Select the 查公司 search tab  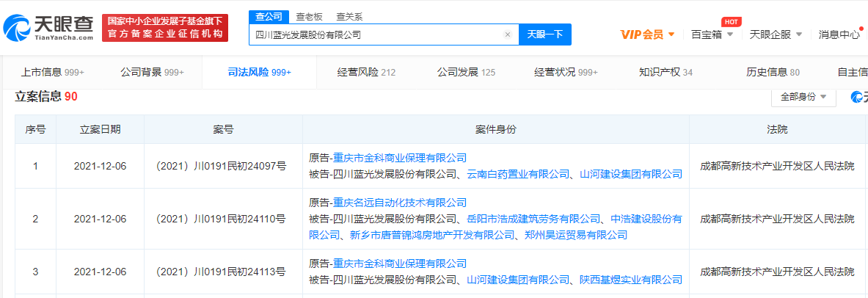click(269, 17)
